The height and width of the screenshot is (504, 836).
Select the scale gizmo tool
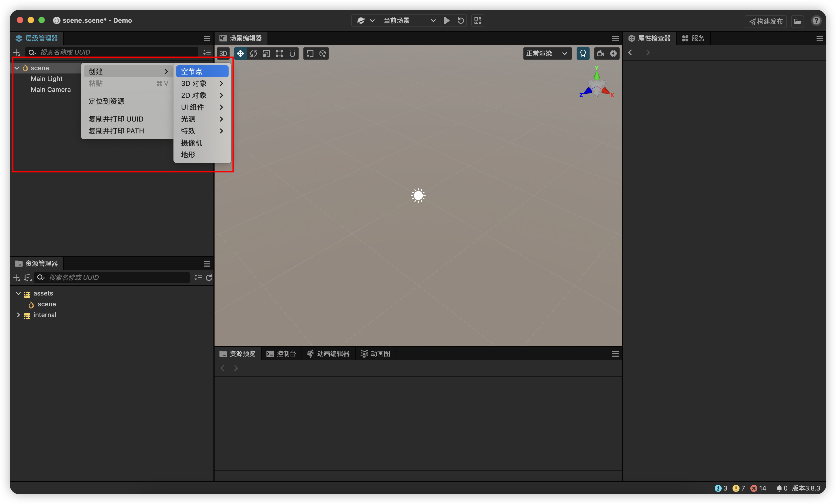click(x=266, y=53)
